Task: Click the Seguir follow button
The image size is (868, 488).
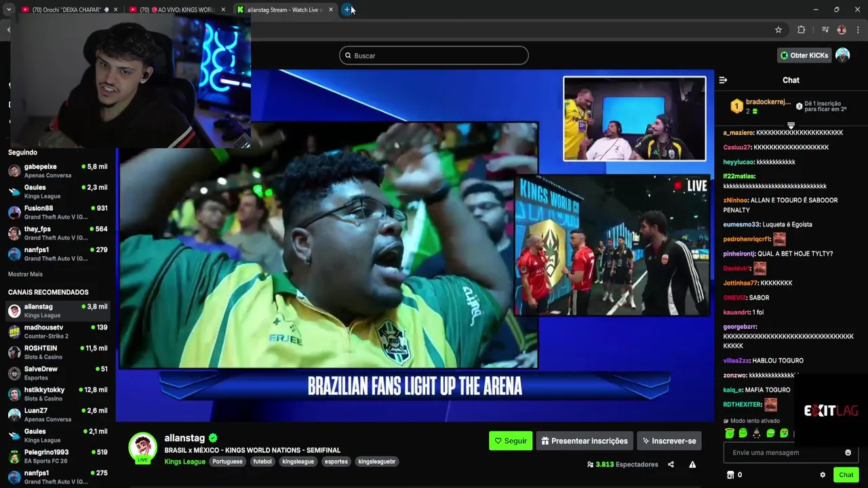Action: point(511,441)
